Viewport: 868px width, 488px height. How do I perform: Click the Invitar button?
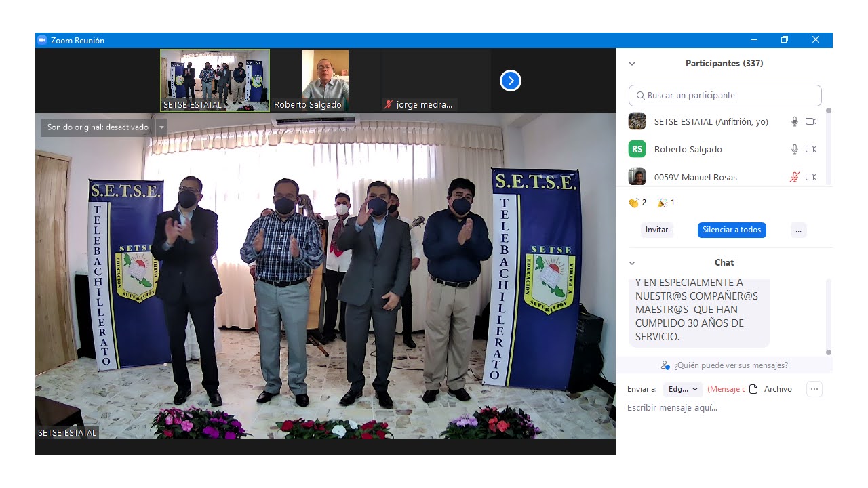coord(656,230)
